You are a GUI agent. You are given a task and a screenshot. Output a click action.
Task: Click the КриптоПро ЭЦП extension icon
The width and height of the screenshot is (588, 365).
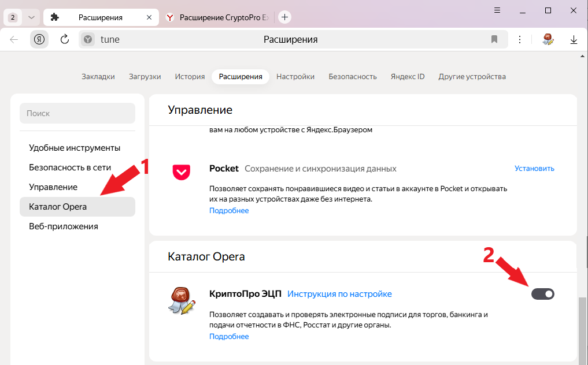182,300
